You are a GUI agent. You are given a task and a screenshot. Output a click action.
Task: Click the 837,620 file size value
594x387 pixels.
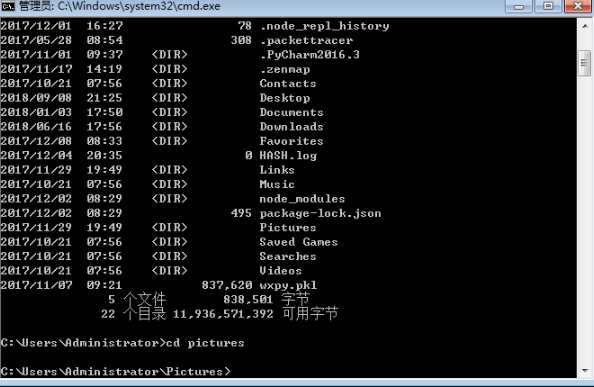click(227, 285)
